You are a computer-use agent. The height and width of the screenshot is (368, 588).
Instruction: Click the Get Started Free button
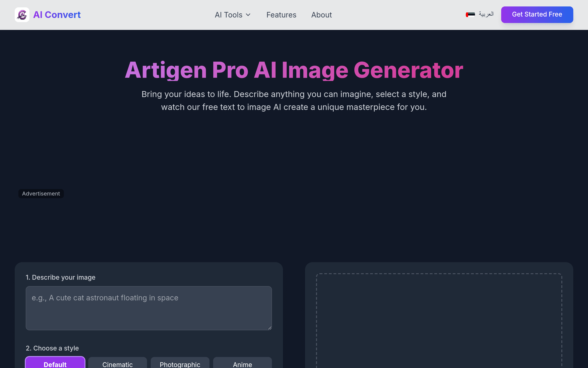(537, 14)
